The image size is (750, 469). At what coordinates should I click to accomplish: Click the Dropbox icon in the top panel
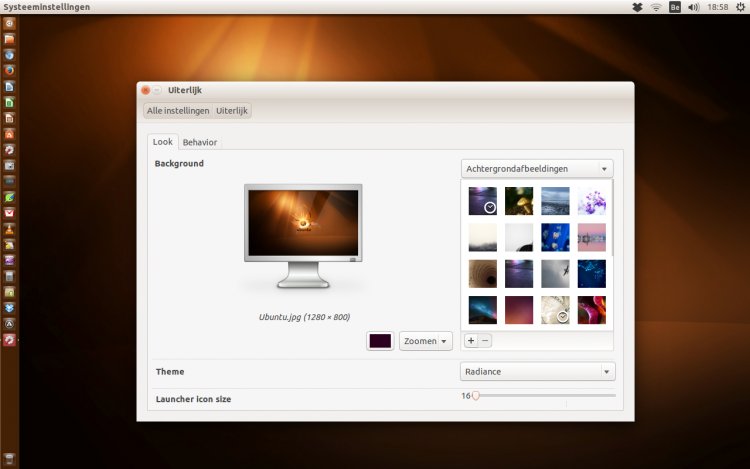(638, 7)
